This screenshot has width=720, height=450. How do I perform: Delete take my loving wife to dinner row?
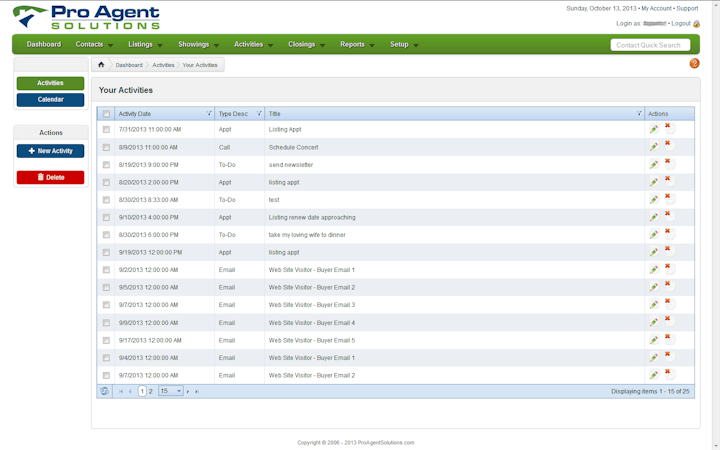[x=669, y=233]
